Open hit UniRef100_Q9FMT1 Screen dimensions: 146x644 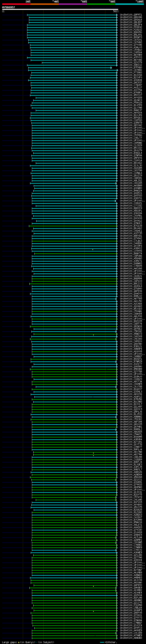(x=131, y=15)
